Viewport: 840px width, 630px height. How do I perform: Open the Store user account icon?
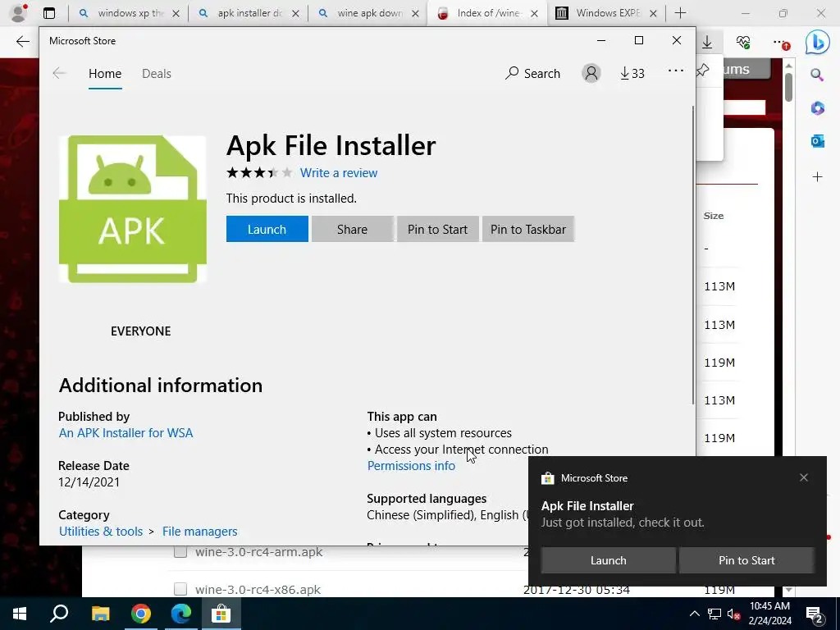coord(591,73)
